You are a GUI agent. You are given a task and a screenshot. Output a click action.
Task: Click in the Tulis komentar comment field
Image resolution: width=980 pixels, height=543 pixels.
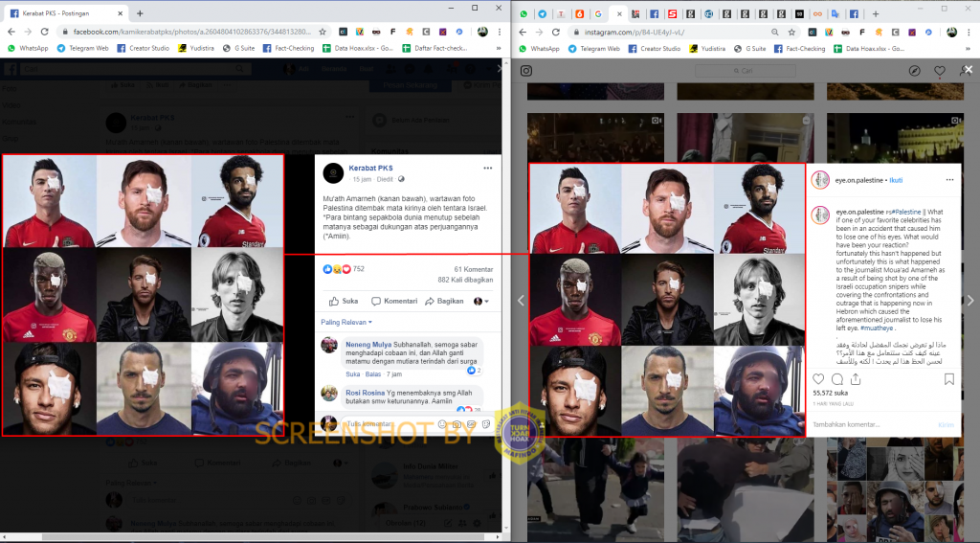[390, 423]
